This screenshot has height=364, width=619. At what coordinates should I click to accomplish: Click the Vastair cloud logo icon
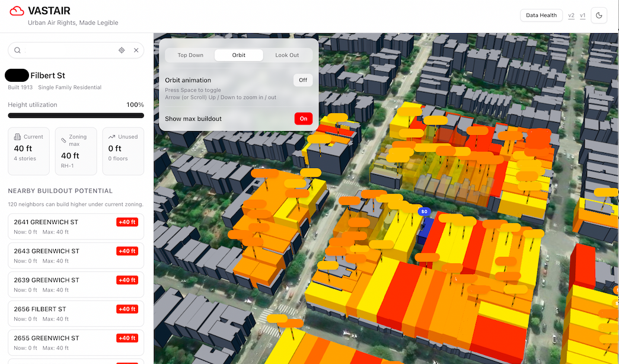17,11
